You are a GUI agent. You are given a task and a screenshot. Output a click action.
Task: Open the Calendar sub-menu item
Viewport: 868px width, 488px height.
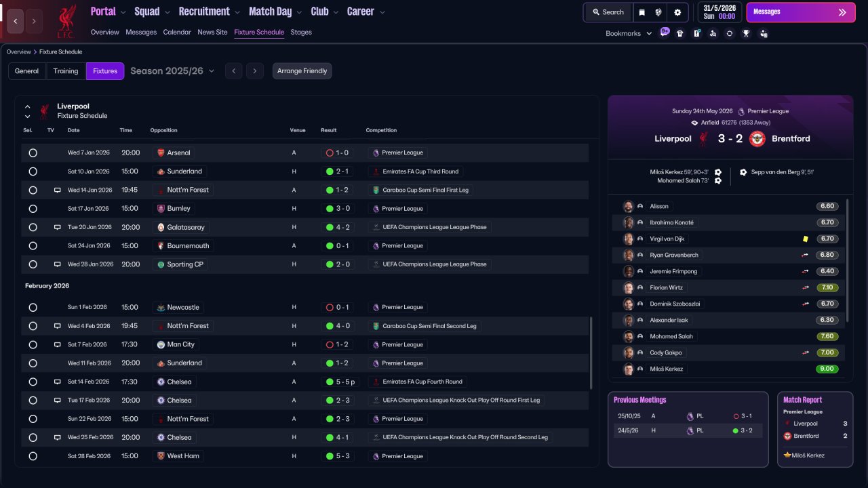click(x=177, y=33)
